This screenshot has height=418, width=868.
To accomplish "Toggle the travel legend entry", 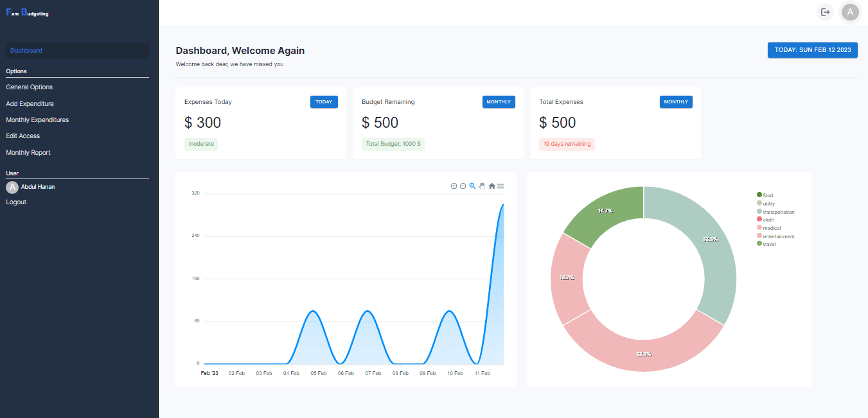I will pos(768,244).
